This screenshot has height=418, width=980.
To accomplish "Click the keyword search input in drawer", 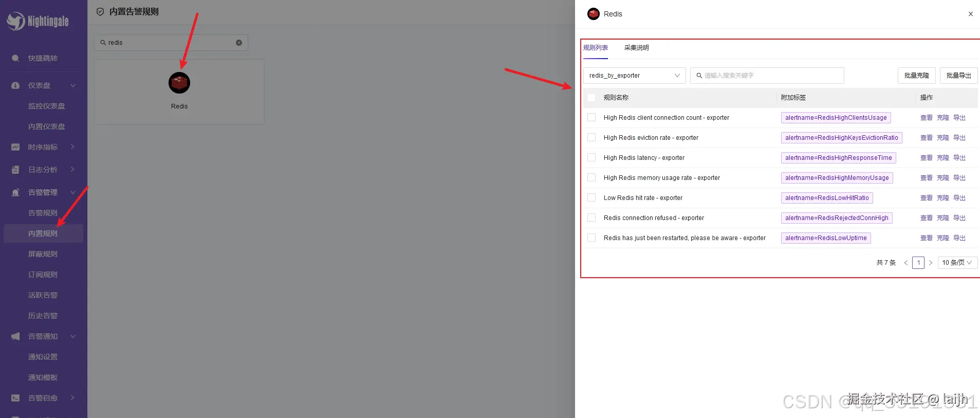I will point(767,76).
